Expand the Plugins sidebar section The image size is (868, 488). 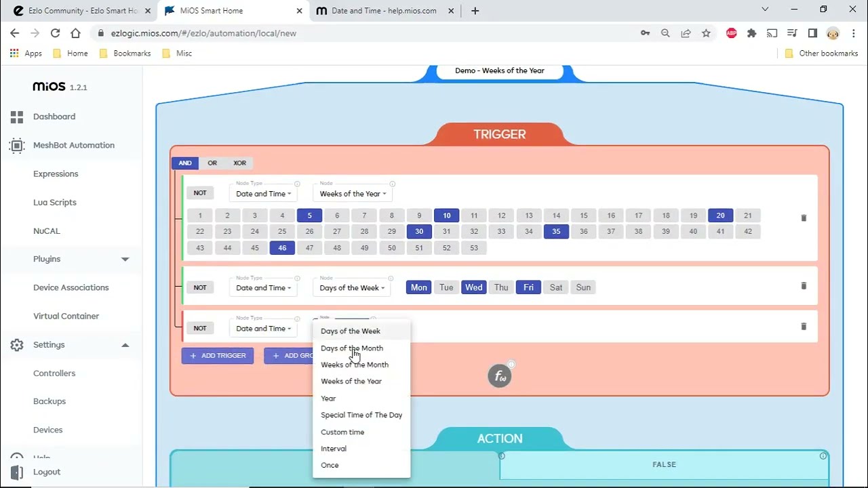[x=125, y=259]
